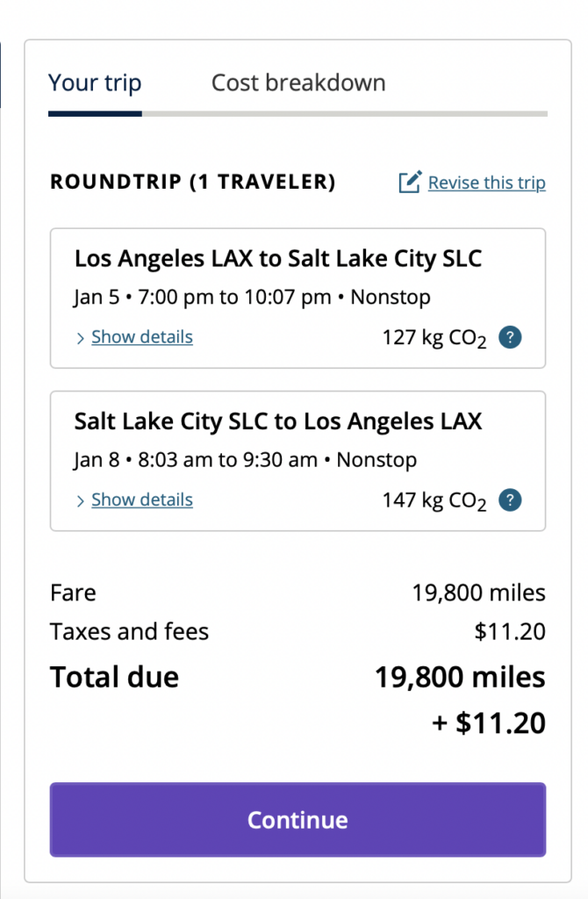Screen dimensions: 588x899
Task: Click the Fare amount showing 19,800 miles
Action: point(478,593)
